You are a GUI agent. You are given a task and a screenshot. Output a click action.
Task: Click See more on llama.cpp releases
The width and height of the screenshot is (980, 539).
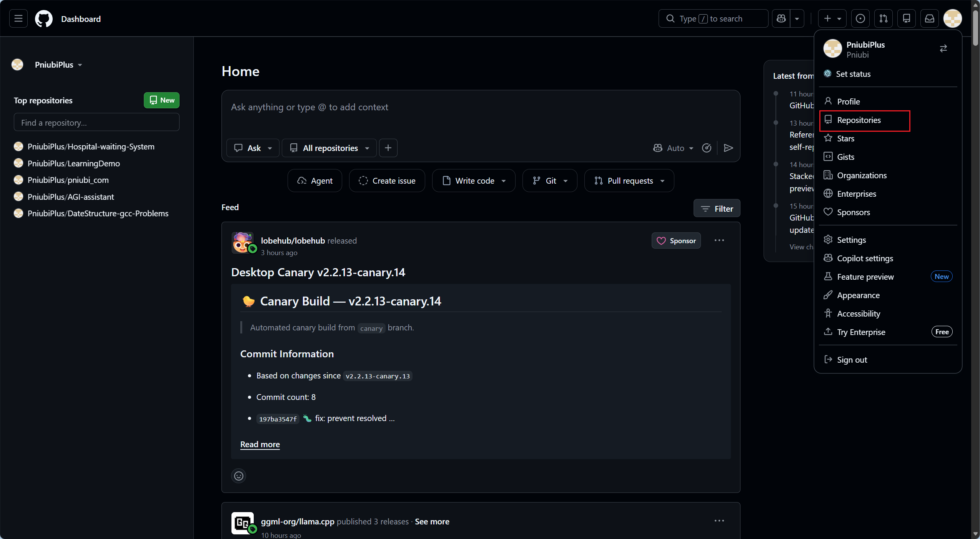(x=432, y=521)
